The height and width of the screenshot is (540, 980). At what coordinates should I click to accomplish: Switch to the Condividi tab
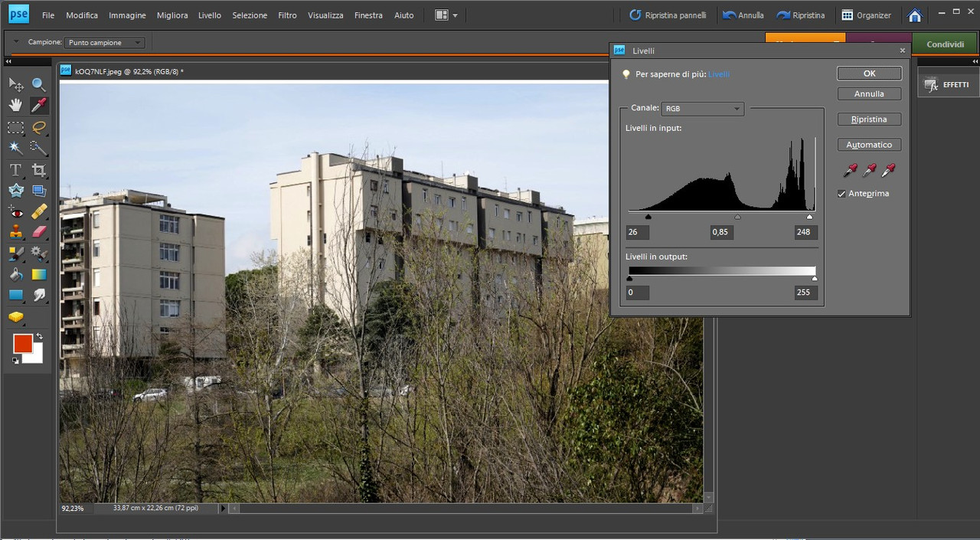tap(945, 44)
